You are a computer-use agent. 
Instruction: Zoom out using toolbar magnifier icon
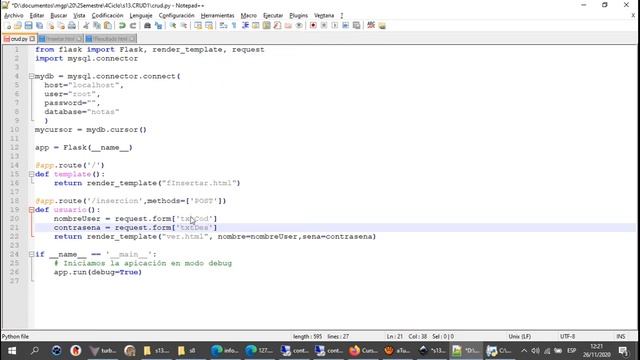184,26
